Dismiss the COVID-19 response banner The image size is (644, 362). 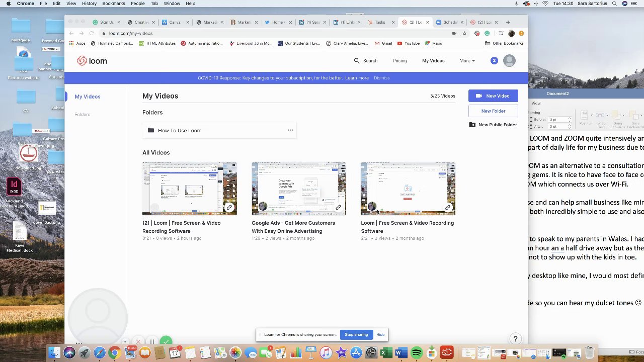click(x=382, y=78)
